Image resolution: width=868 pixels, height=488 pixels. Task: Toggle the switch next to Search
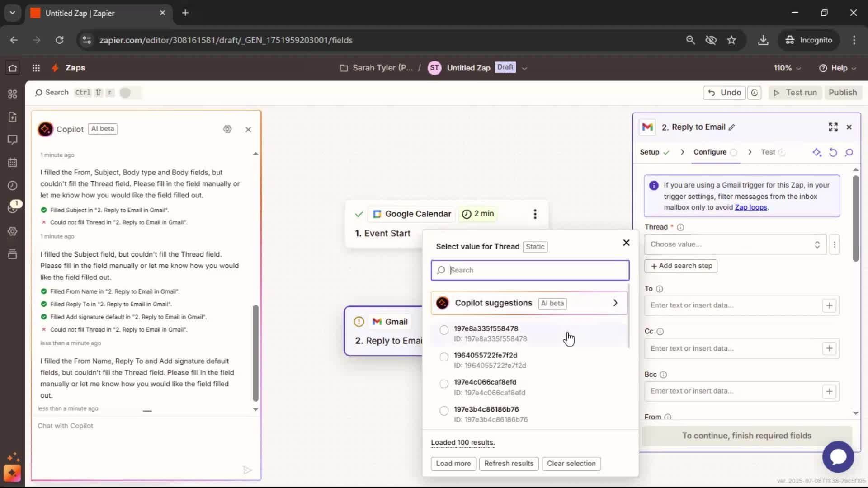[x=130, y=93]
